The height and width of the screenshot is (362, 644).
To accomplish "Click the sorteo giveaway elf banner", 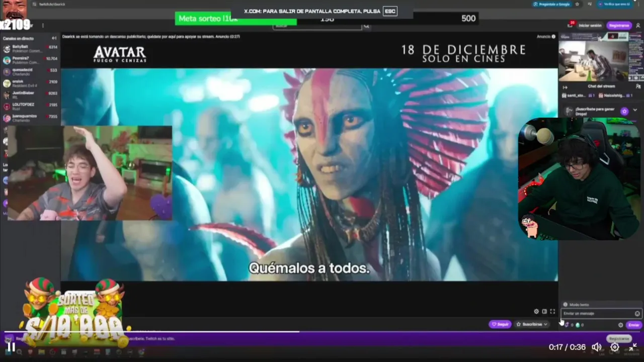I will tap(74, 312).
